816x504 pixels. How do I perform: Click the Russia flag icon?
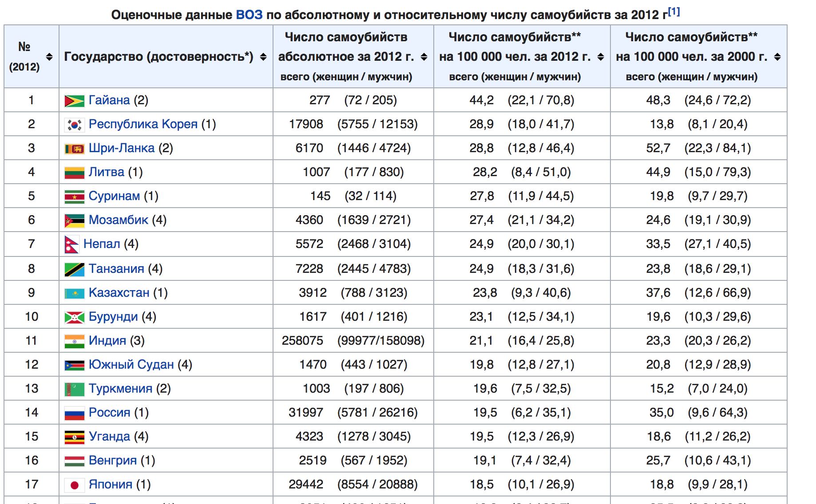tap(74, 413)
